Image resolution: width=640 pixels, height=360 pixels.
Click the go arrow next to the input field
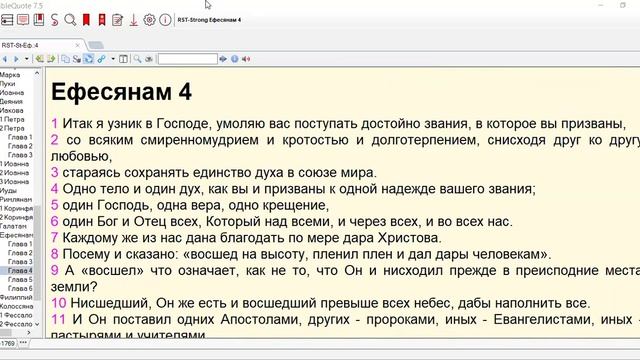click(223, 59)
